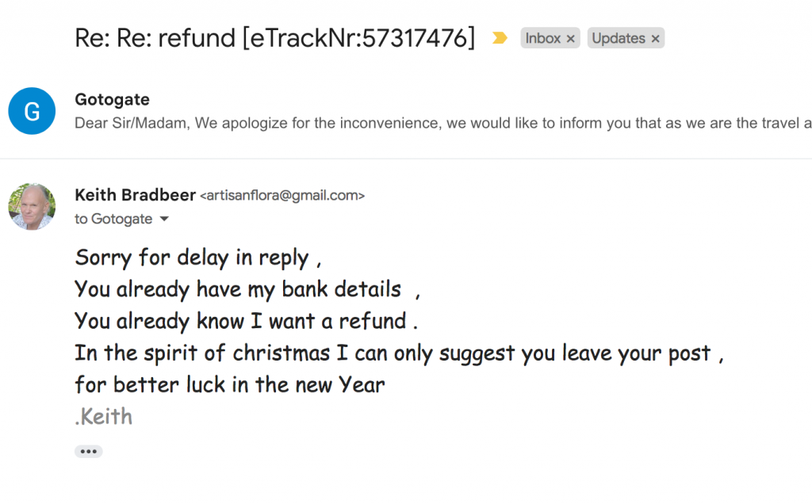
Task: Click the Keith Bradbeer sender name
Action: [x=134, y=195]
